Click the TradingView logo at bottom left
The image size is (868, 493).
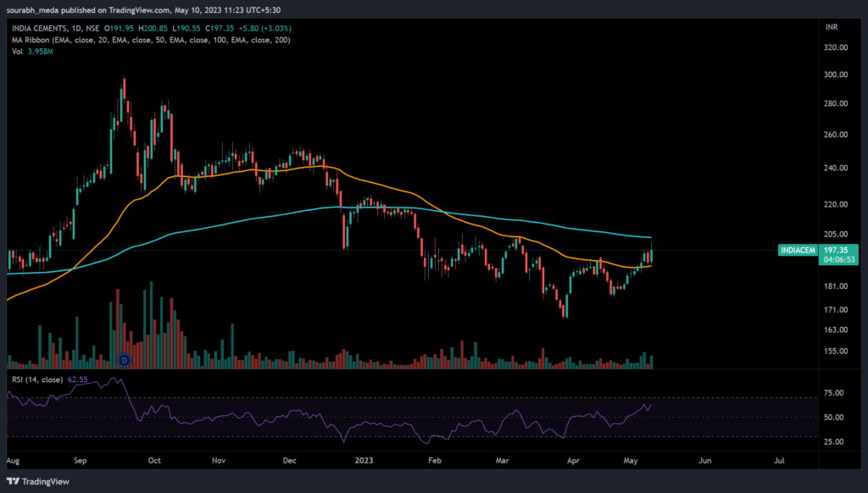coord(38,481)
